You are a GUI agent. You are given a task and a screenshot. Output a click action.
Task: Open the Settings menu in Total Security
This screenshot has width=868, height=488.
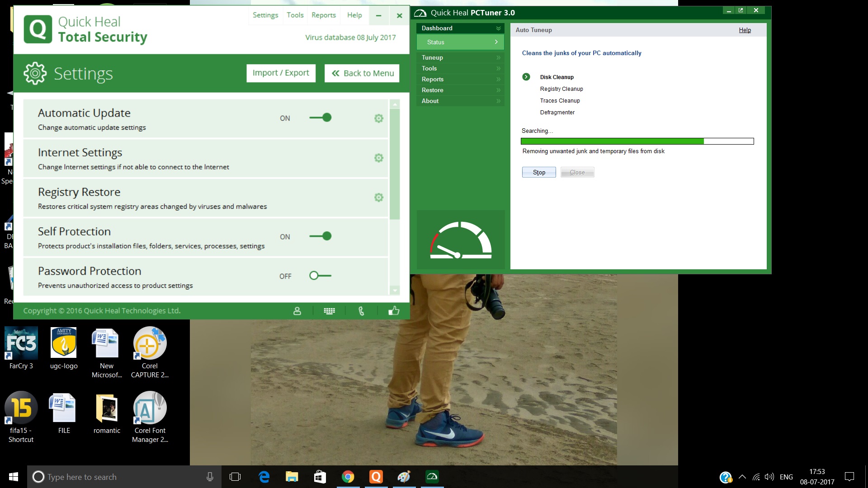[x=265, y=15]
